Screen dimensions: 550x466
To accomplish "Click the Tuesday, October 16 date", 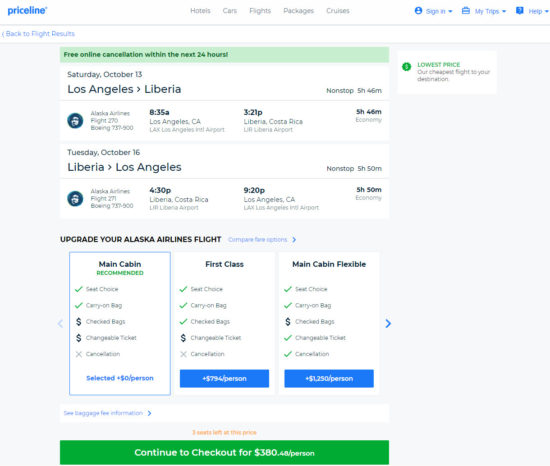I will [x=103, y=152].
